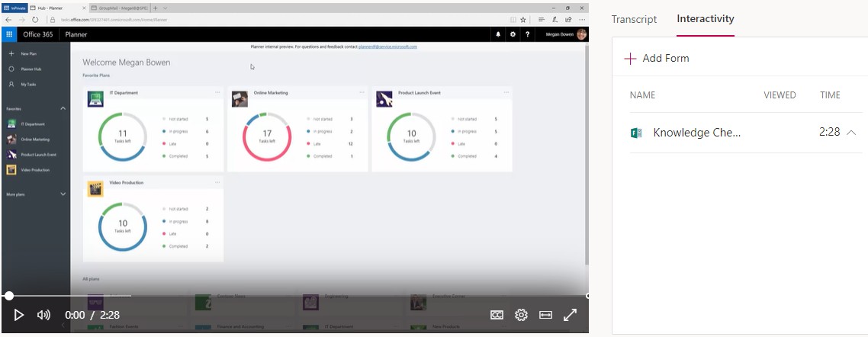Image resolution: width=868 pixels, height=337 pixels.
Task: Click the video progress slider handle
Action: [x=9, y=296]
